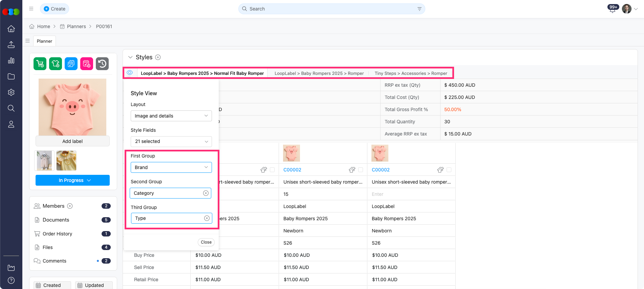
Task: Switch to Tiny Steps > Accessories > Romper tab
Action: 410,73
